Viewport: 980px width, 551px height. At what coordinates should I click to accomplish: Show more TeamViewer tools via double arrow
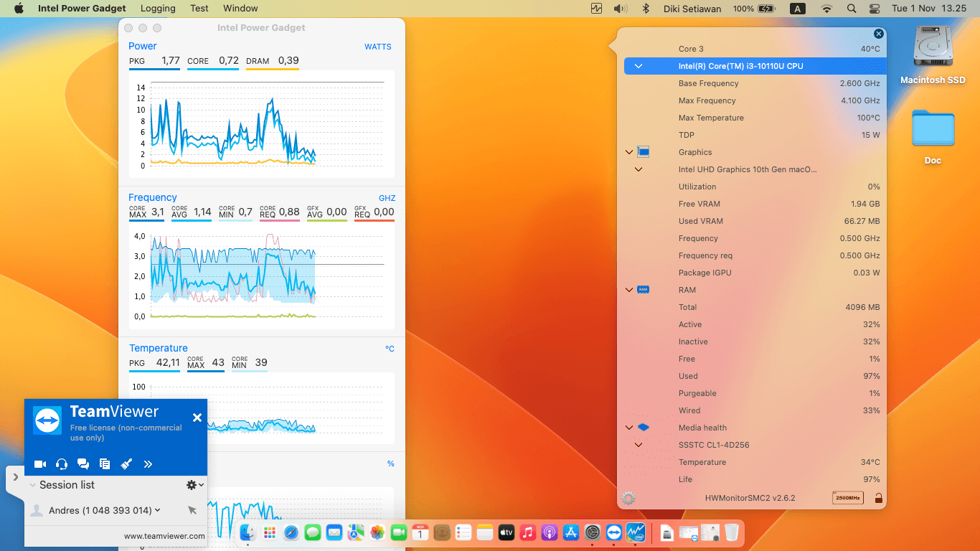pyautogui.click(x=148, y=464)
